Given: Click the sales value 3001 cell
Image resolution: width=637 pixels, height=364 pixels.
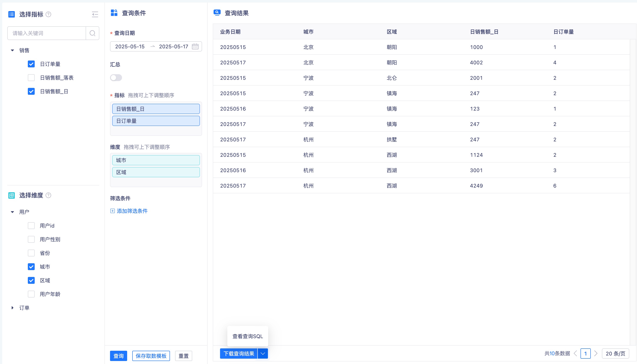Looking at the screenshot, I should [476, 170].
